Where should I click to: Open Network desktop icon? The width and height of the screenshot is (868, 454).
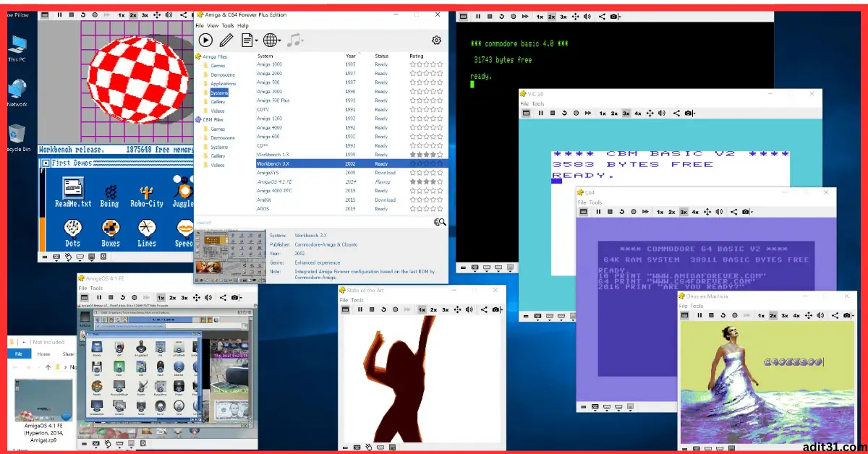click(x=17, y=93)
